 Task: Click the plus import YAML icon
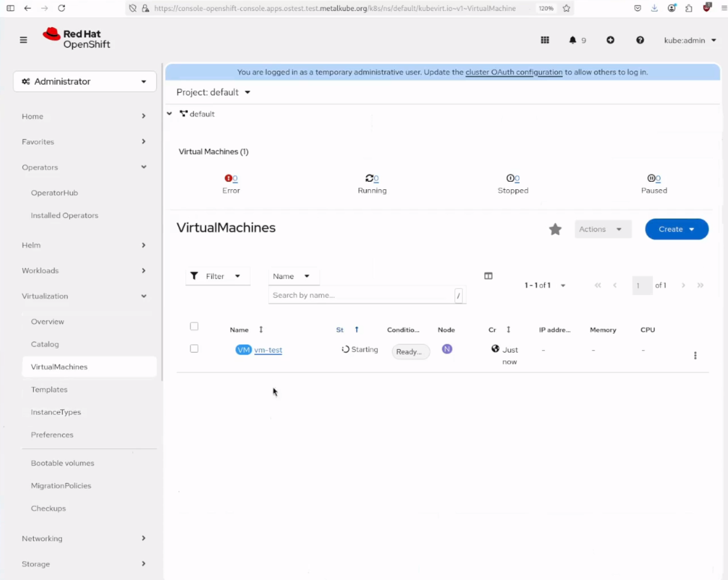[610, 40]
